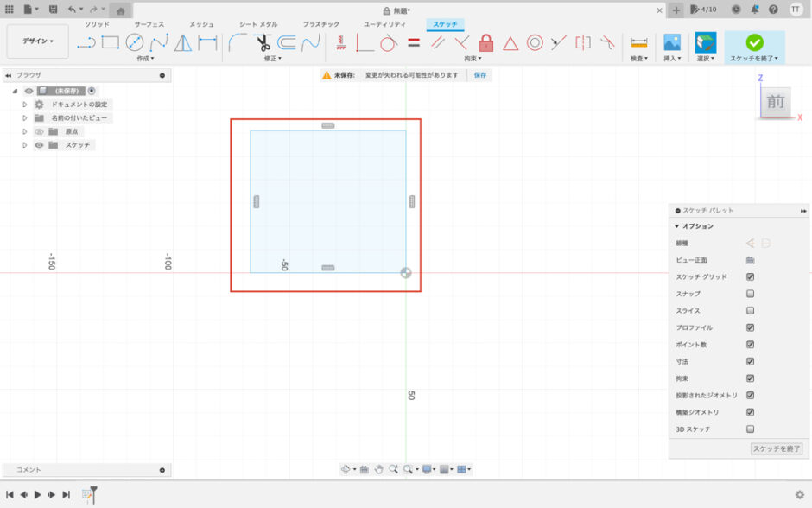Apply the Fix/Unfix lock constraint

pos(486,42)
